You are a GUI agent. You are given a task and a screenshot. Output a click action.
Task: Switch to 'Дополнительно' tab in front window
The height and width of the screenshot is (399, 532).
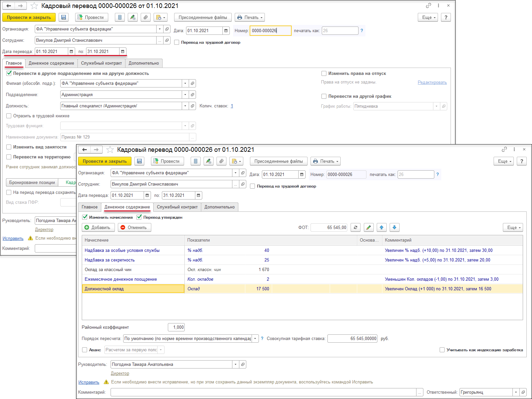[219, 207]
